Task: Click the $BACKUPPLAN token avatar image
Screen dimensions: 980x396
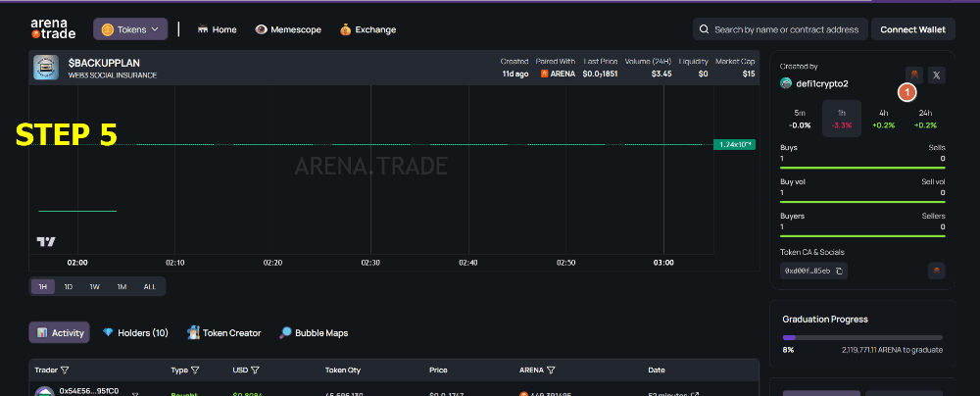Action: click(x=46, y=68)
